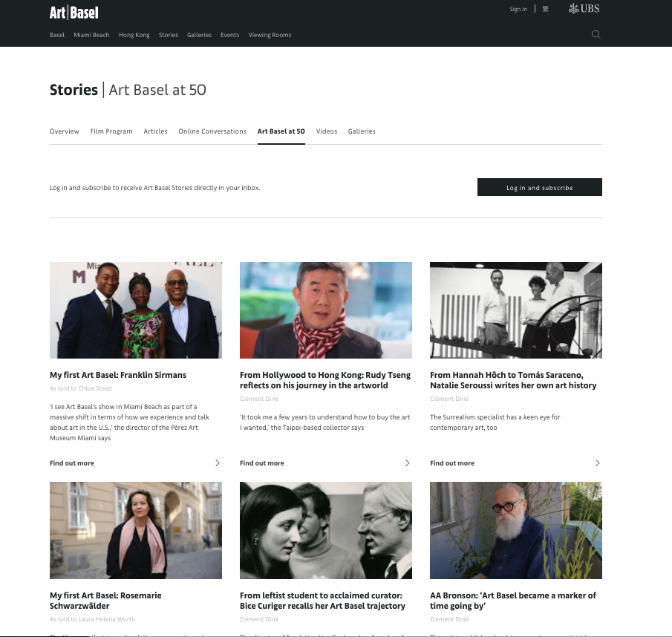
Task: Open Miami Beach in the top navigation
Action: pos(92,35)
